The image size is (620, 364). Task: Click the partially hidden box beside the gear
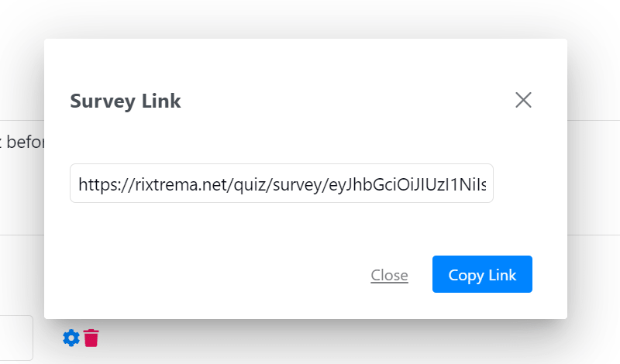[x=17, y=338]
